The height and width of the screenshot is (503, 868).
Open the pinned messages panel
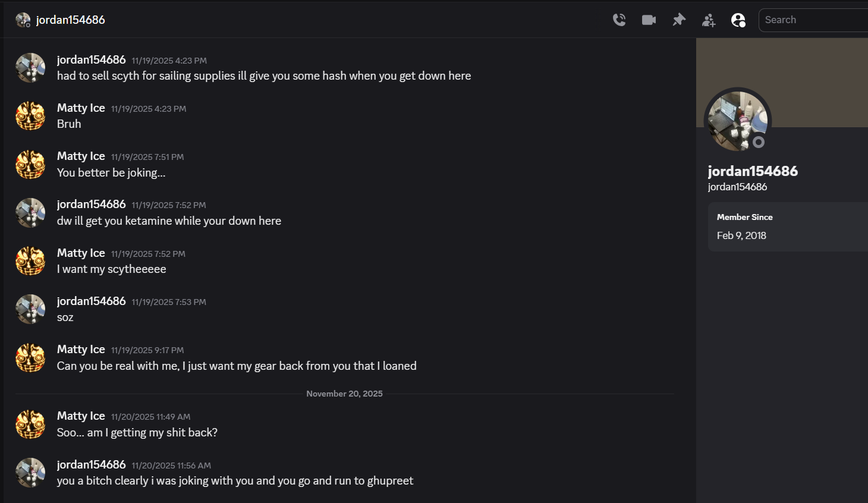678,20
